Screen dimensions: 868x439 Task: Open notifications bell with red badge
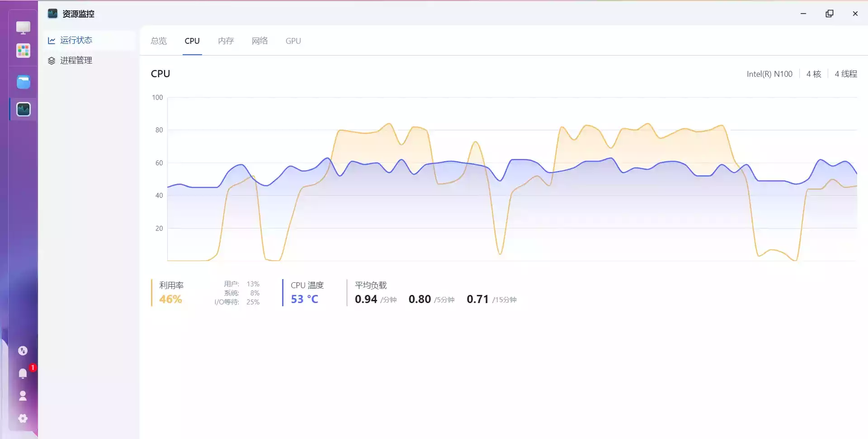point(24,373)
